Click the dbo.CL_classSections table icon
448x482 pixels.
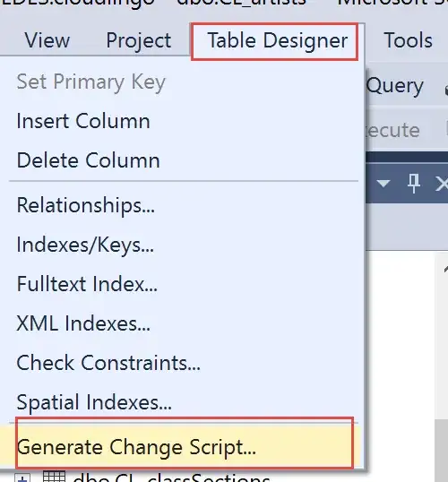point(54,477)
